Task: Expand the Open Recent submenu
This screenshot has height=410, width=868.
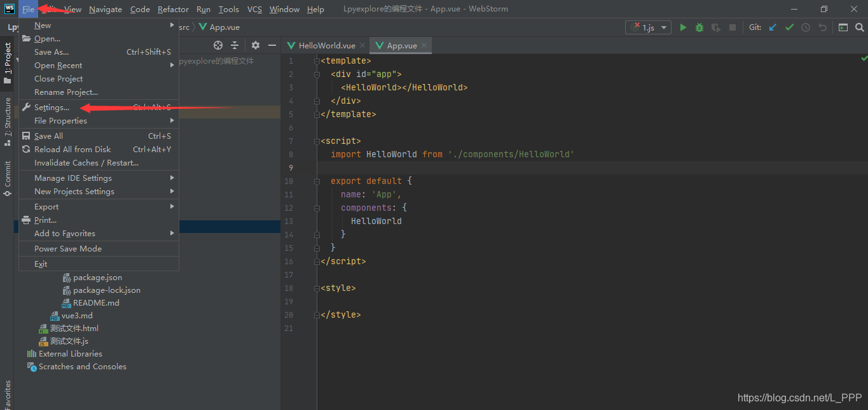Action: point(99,66)
